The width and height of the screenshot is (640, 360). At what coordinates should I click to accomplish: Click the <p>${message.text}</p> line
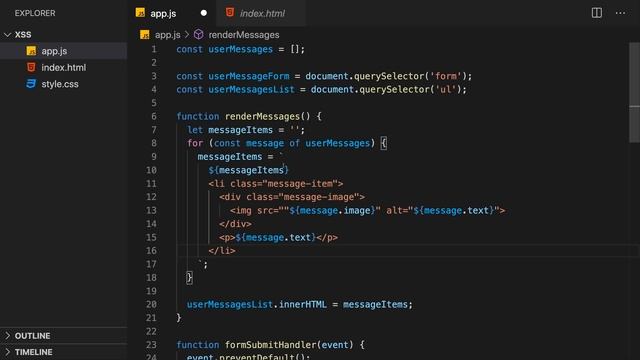coord(278,238)
